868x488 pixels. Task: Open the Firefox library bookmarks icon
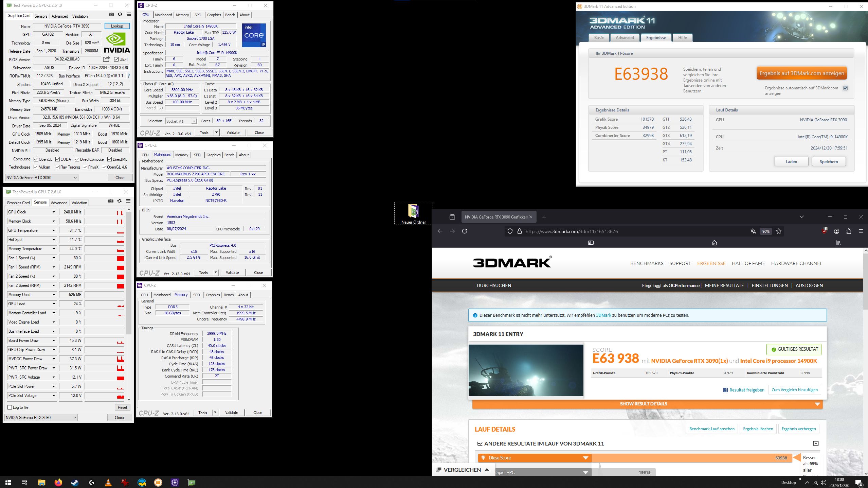[x=838, y=243]
